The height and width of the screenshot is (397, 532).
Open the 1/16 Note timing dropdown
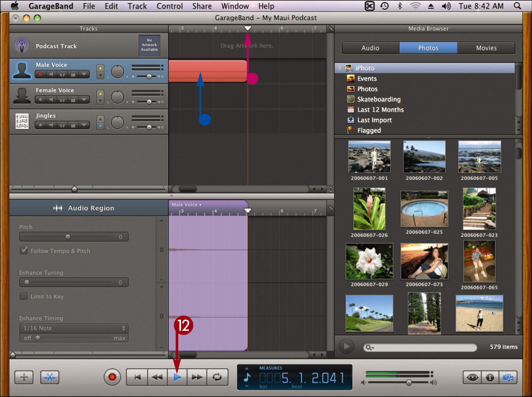tap(74, 328)
